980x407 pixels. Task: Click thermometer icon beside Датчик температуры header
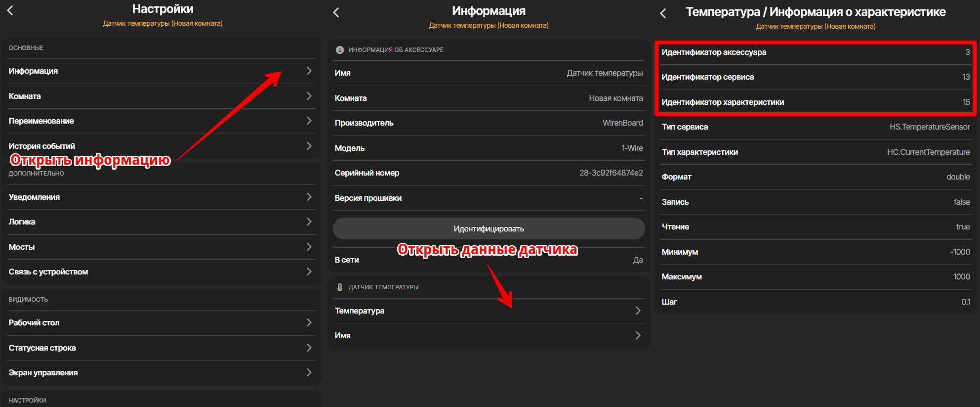(x=340, y=287)
